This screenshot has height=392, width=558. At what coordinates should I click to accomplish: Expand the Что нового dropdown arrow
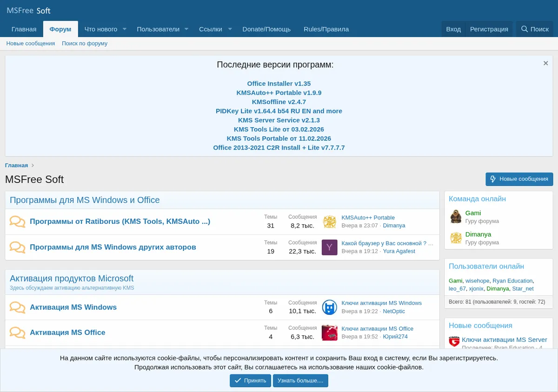click(x=125, y=29)
